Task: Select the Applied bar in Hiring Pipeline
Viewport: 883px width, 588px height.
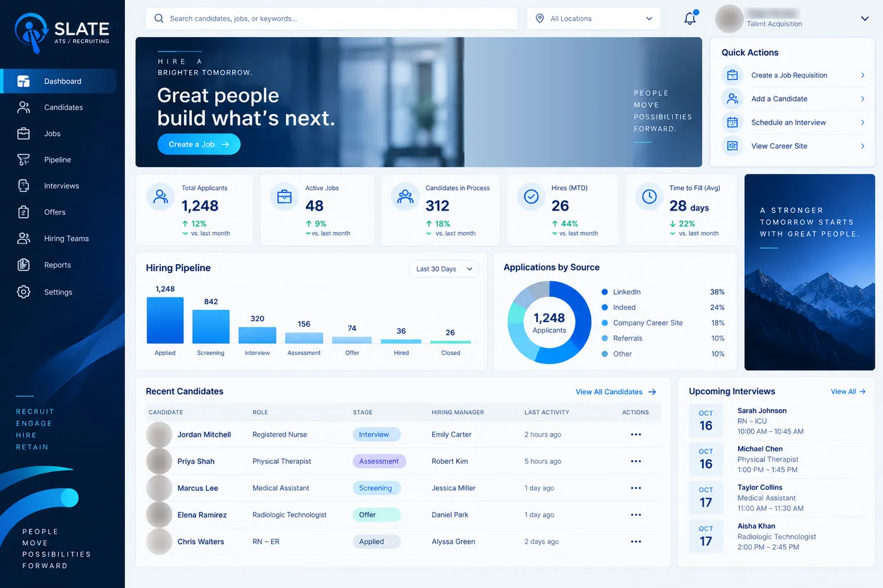Action: [165, 320]
